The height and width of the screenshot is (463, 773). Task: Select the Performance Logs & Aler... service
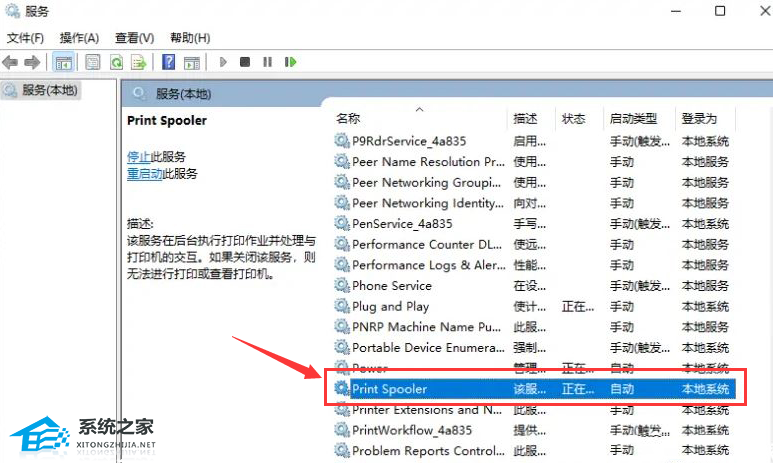click(x=429, y=265)
